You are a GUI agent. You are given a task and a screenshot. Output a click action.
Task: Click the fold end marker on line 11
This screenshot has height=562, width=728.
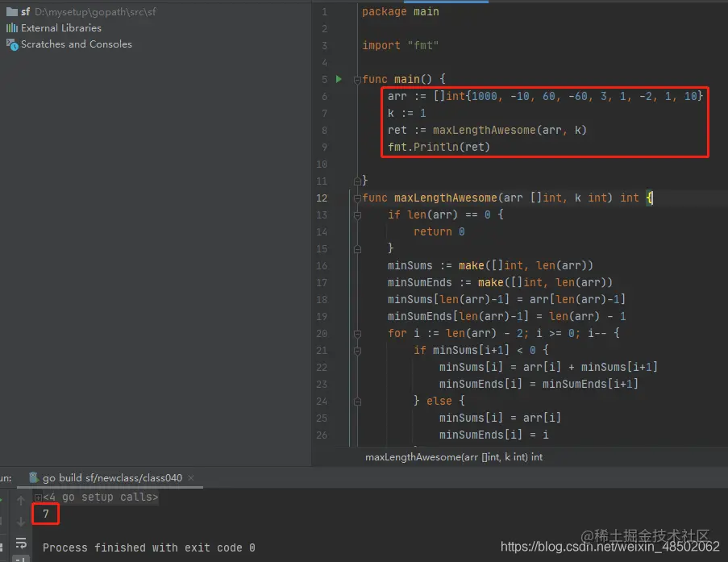point(357,181)
